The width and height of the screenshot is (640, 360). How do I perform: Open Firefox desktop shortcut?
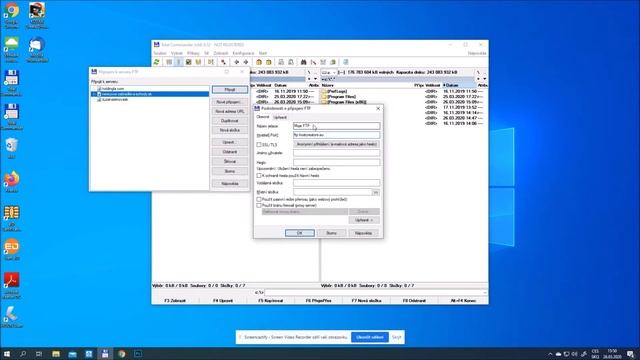click(11, 182)
